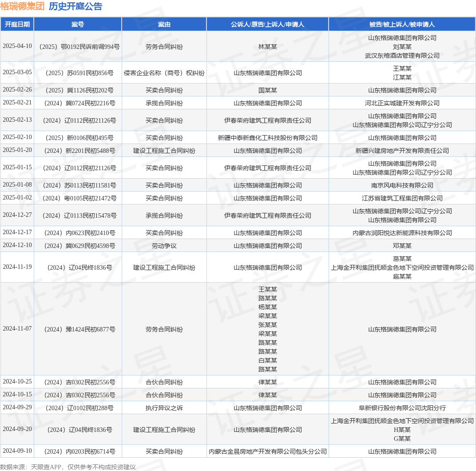Image resolution: width=476 pixels, height=471 pixels.
Task: Click the 被告/被上诉人/被申请人 header
Action: tap(402, 24)
